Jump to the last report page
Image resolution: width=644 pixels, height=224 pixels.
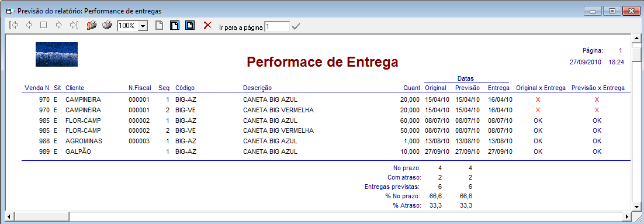tap(74, 25)
